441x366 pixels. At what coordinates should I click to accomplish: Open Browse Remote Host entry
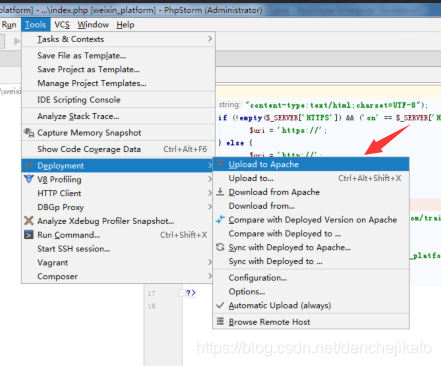coord(269,322)
